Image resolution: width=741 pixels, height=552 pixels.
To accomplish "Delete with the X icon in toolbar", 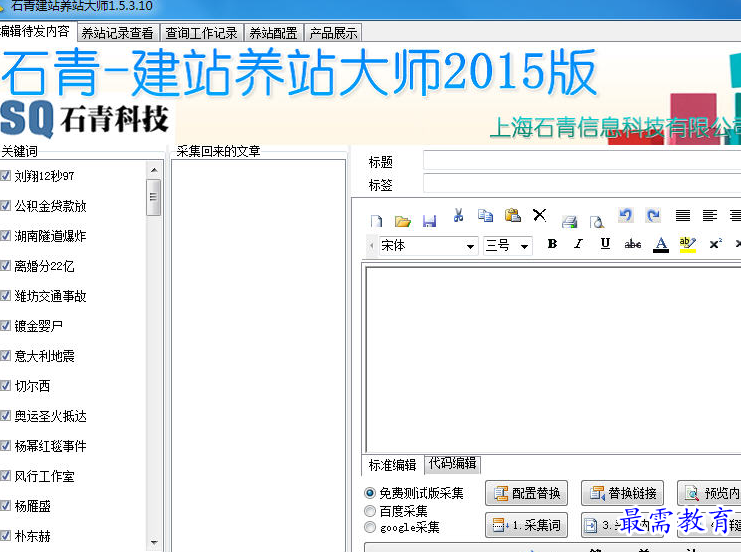I will [539, 215].
